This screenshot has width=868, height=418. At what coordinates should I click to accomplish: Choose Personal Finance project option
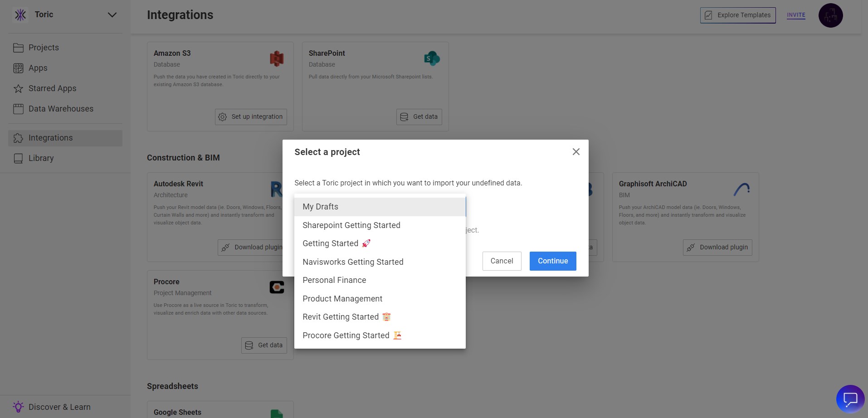tap(334, 280)
